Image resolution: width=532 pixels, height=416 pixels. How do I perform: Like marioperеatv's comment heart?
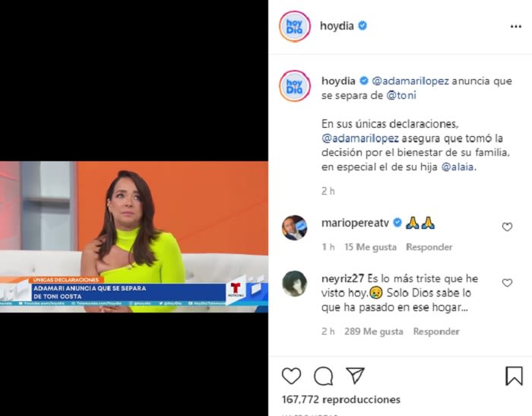pyautogui.click(x=507, y=227)
